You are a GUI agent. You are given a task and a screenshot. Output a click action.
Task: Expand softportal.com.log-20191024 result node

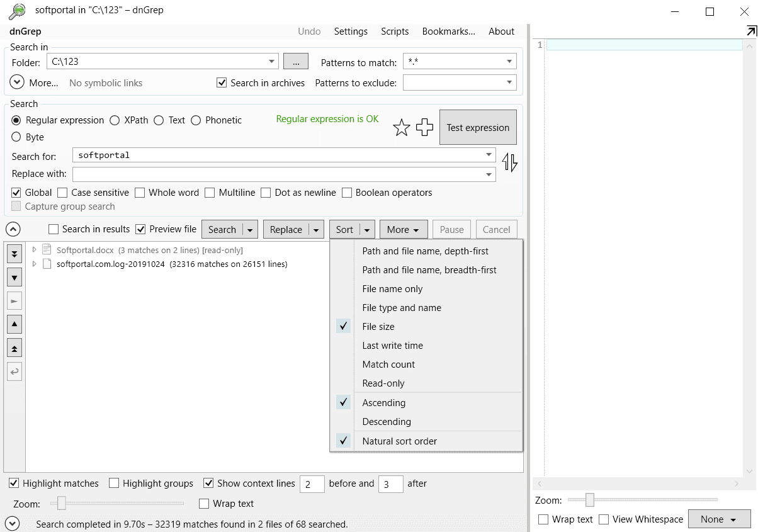pos(35,264)
